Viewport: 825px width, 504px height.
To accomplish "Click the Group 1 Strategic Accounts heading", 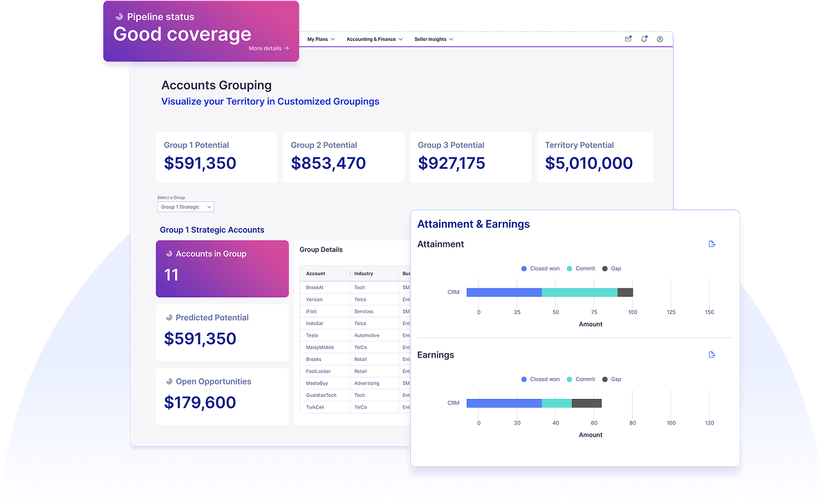I will (212, 230).
